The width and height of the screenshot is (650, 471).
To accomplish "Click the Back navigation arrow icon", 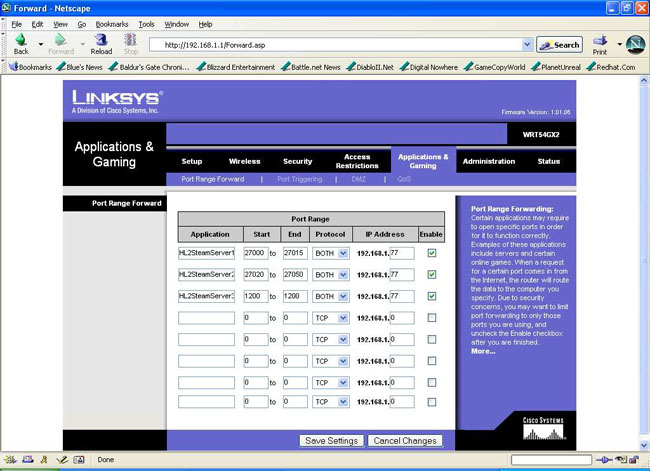I will tap(21, 41).
